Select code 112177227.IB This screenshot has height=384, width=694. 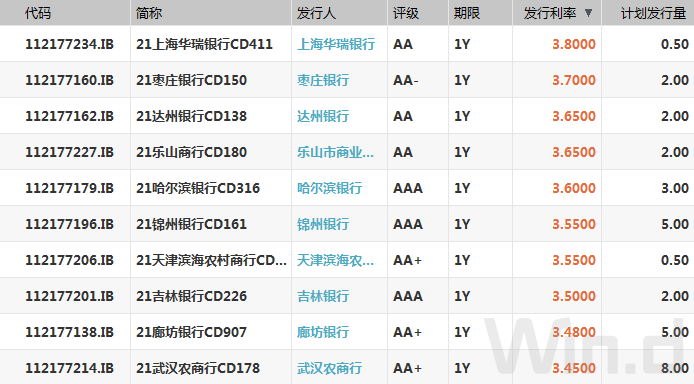pos(69,152)
